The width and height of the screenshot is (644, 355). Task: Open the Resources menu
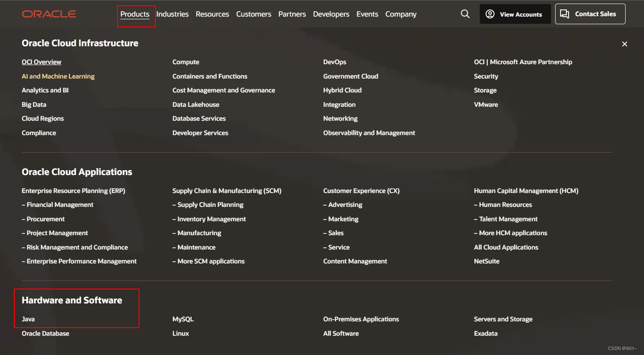tap(212, 14)
